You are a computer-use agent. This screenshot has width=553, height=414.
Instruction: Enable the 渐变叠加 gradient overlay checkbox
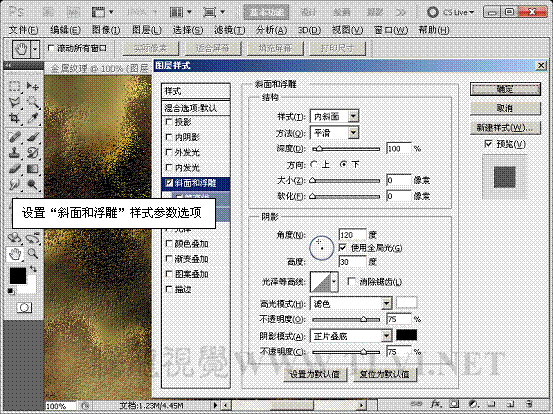[x=169, y=259]
